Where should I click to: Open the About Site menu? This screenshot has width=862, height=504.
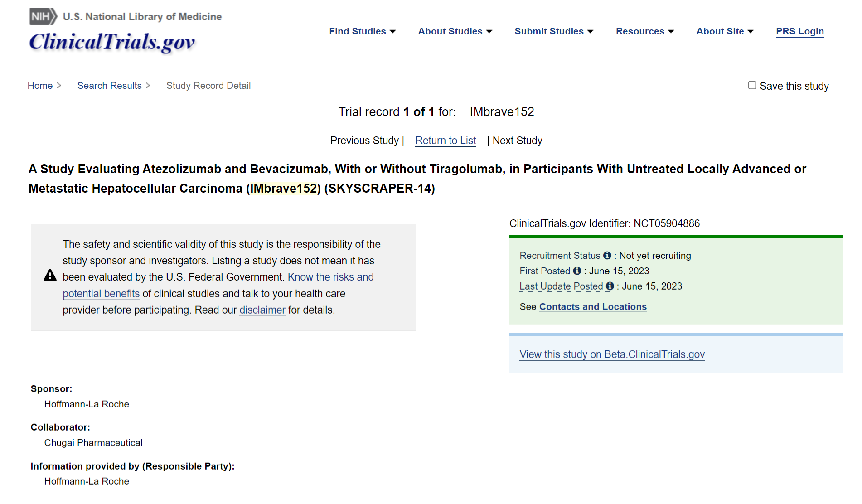click(x=725, y=31)
